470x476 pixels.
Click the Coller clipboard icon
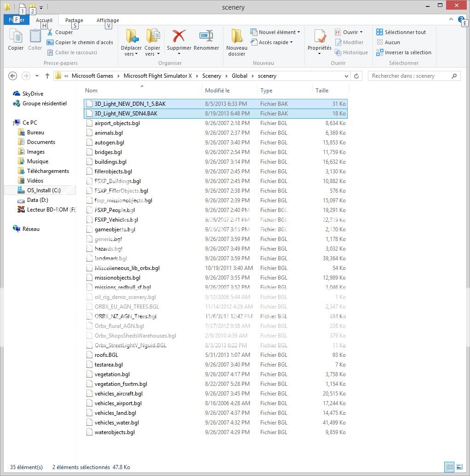35,36
